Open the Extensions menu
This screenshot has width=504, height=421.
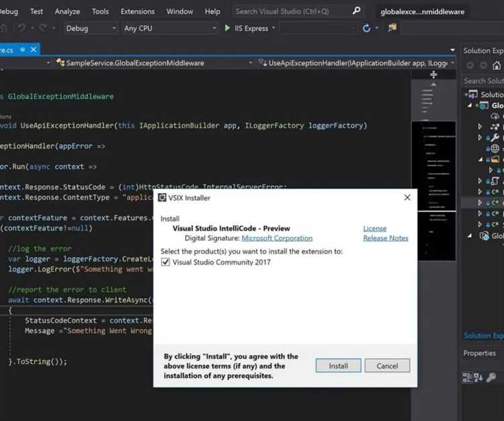[x=138, y=11]
